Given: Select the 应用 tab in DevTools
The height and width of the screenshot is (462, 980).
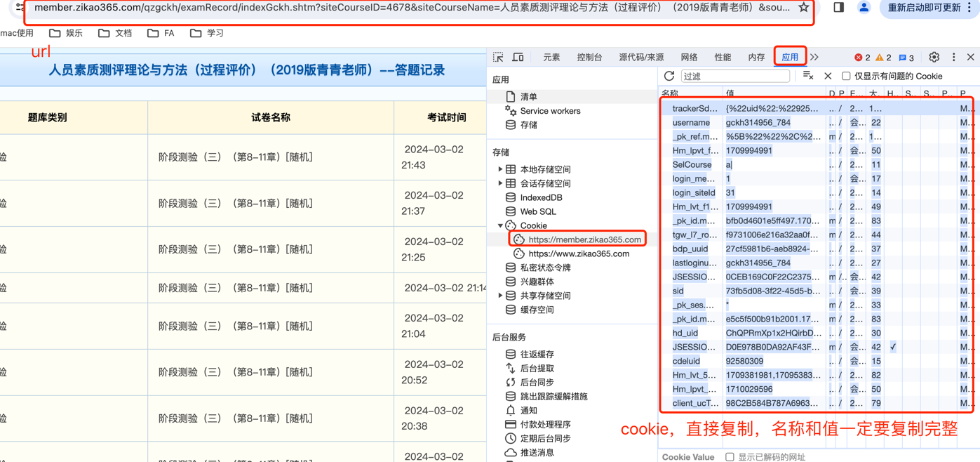Looking at the screenshot, I should pyautogui.click(x=790, y=58).
